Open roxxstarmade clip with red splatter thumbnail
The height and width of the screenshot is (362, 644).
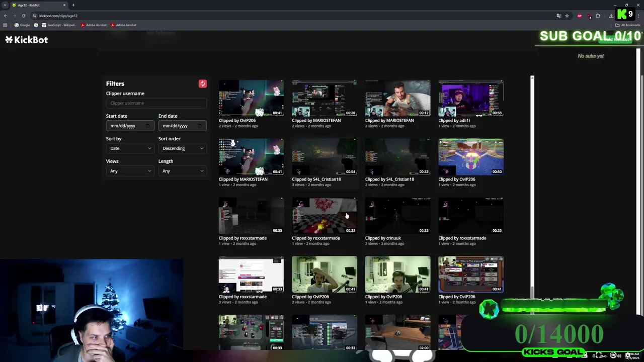pos(325,216)
